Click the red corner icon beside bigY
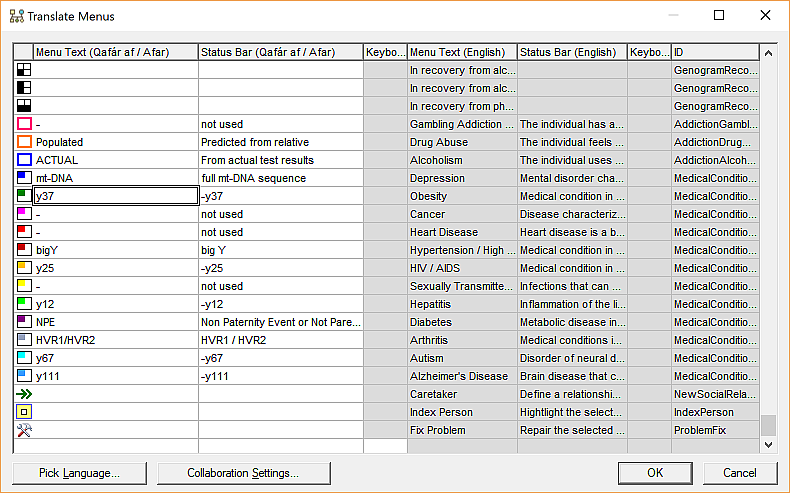Viewport: 790px width, 493px height. pos(24,250)
